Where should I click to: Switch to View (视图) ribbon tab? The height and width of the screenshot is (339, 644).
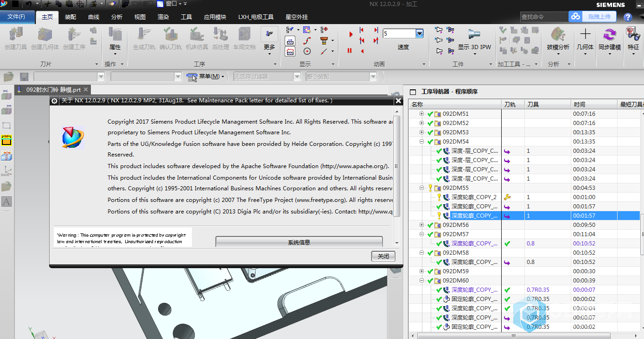click(140, 17)
